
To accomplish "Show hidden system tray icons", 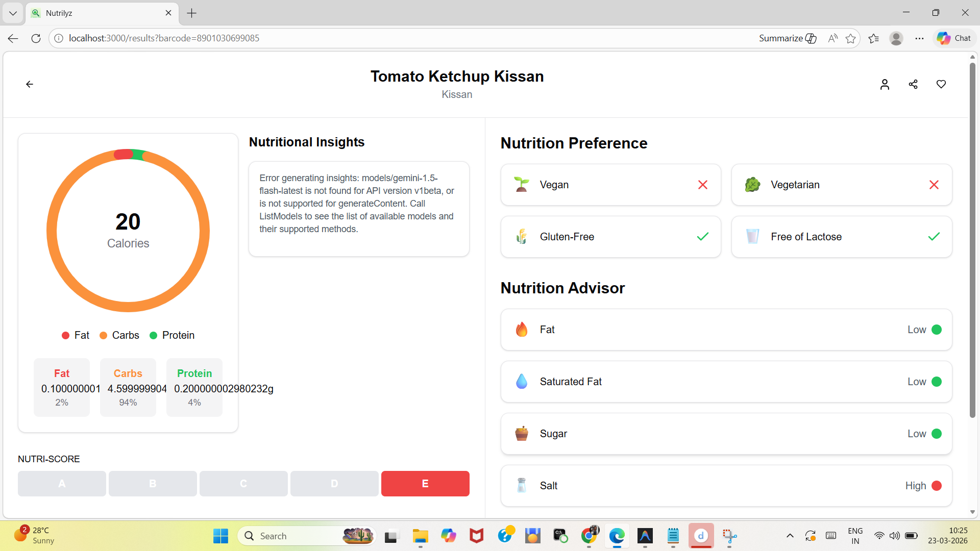I will (x=790, y=536).
